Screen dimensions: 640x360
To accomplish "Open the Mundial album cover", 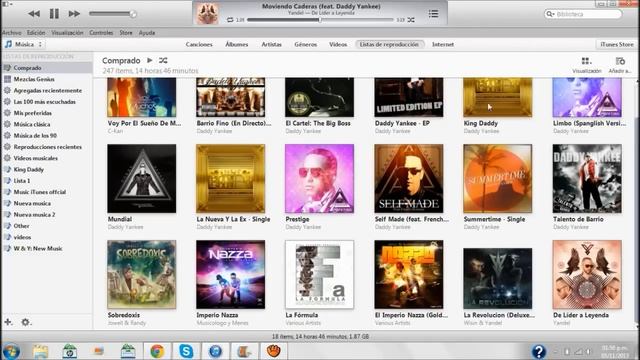I will [x=142, y=178].
